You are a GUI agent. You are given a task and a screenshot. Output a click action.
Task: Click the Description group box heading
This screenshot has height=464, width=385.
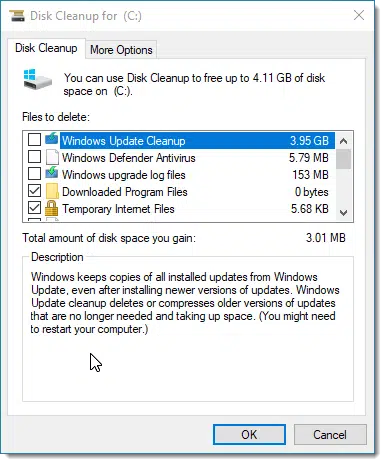coord(57,257)
